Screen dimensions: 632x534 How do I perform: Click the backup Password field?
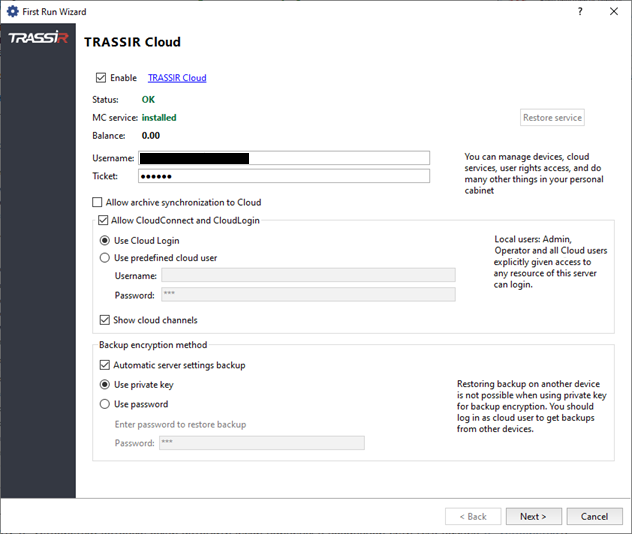pyautogui.click(x=261, y=443)
